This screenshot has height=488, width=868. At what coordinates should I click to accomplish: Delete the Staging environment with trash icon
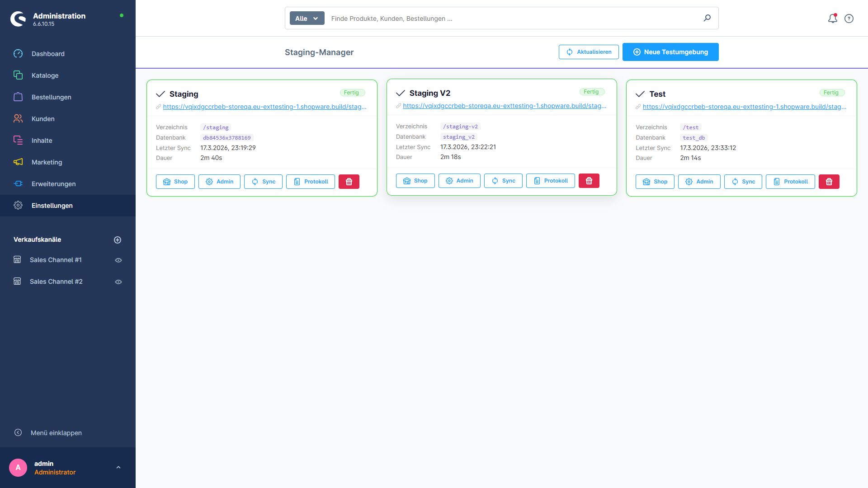[x=349, y=182]
